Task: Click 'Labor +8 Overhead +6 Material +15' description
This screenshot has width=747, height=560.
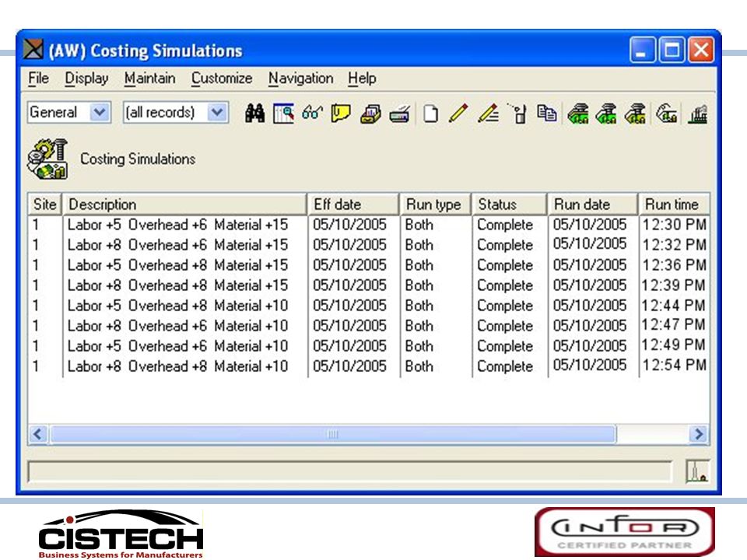Action: [x=177, y=245]
